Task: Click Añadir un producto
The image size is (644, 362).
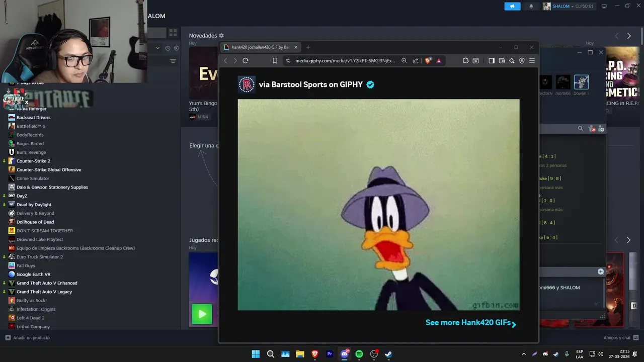Action: pyautogui.click(x=28, y=338)
